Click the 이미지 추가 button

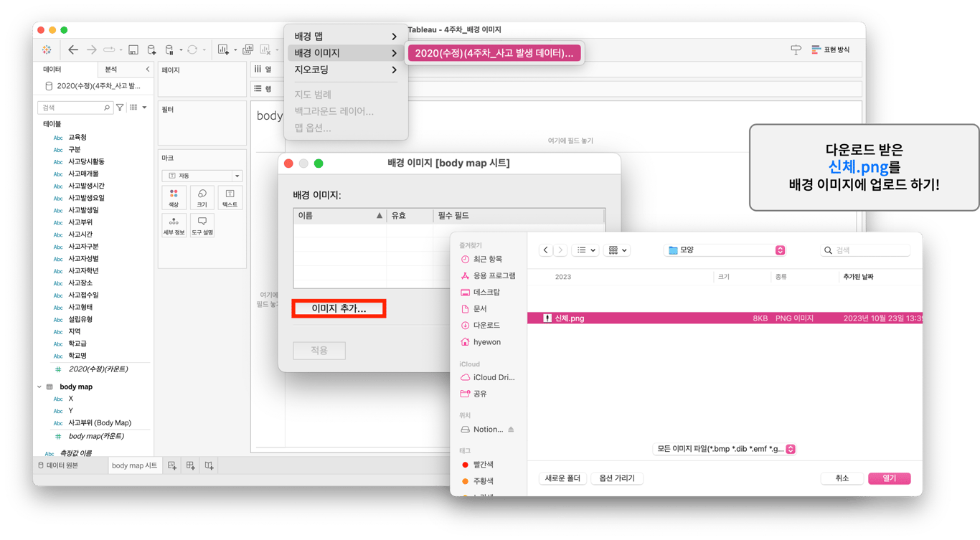[x=339, y=308]
